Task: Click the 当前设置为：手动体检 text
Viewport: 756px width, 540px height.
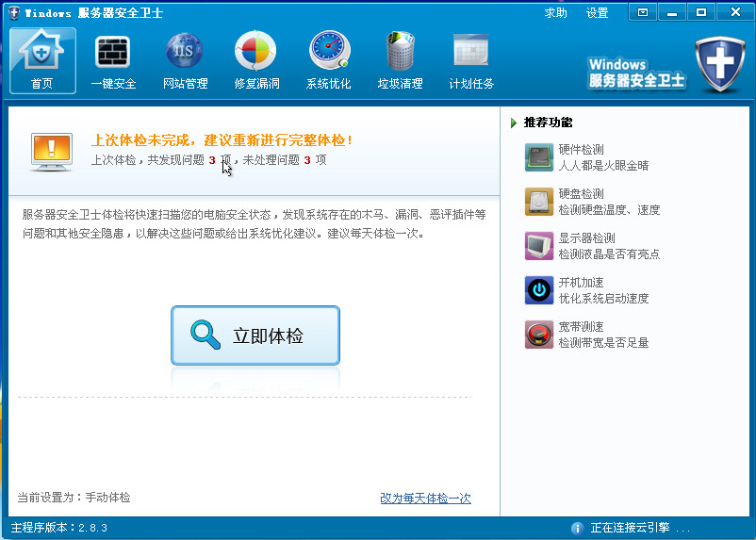Action: [74, 498]
